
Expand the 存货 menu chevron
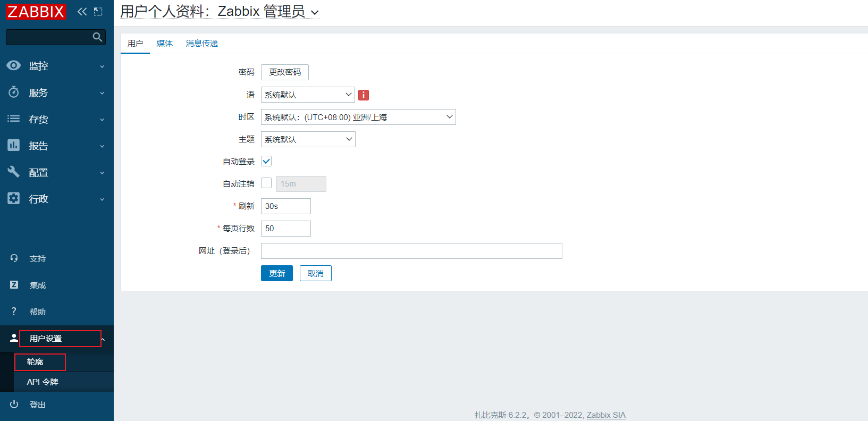point(102,120)
